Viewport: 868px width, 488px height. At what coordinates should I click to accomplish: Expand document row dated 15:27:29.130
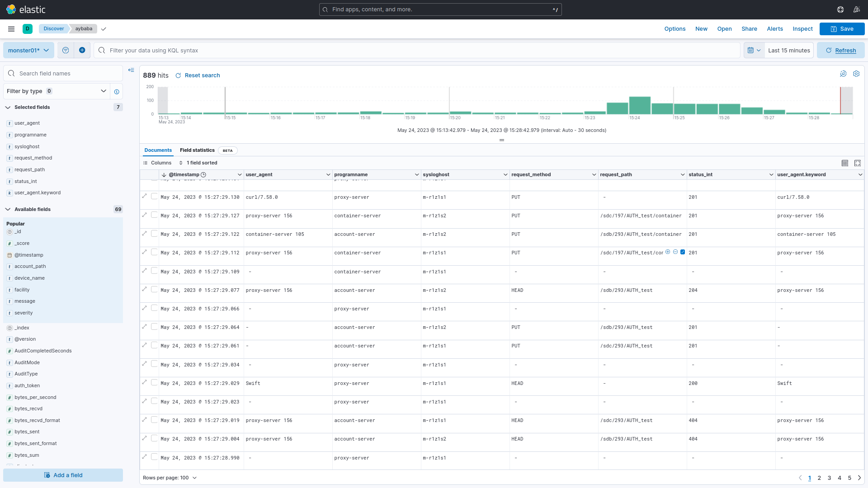point(145,196)
